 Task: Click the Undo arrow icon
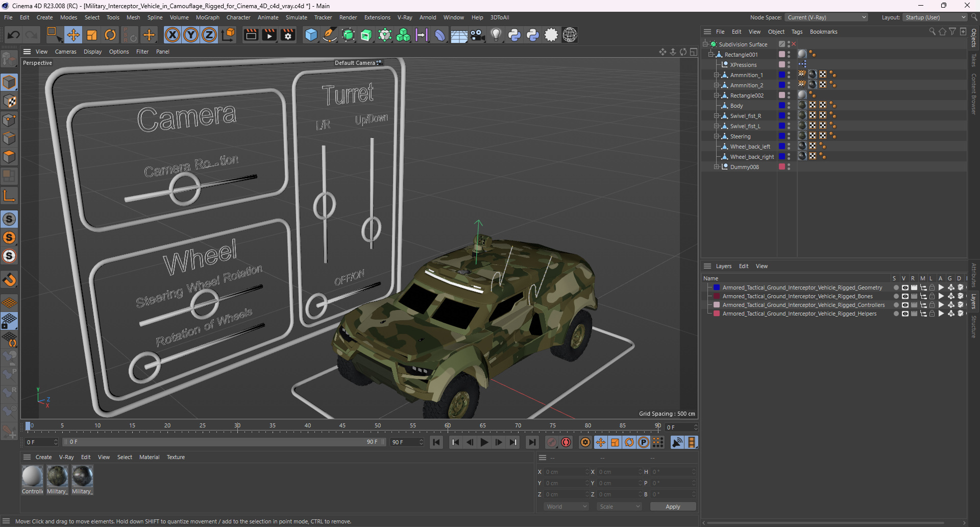(x=14, y=35)
